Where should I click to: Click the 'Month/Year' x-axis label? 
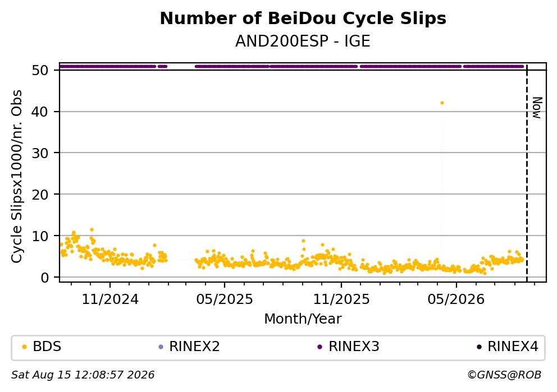point(303,319)
